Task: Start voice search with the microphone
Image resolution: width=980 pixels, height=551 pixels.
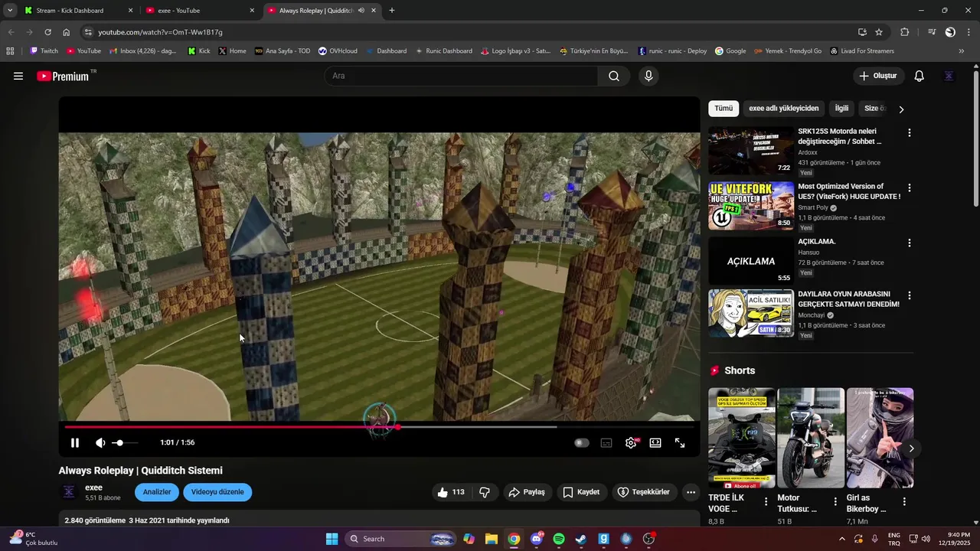Action: [x=648, y=76]
